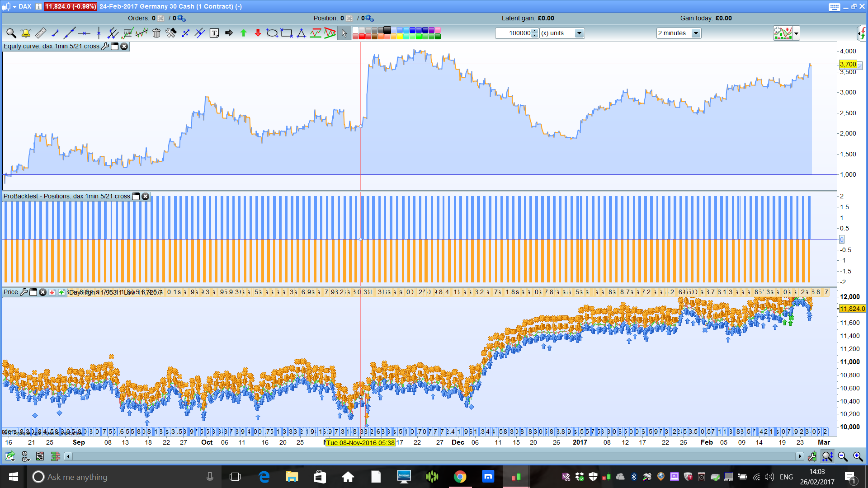Choose the red down arrow marker
This screenshot has width=868, height=488.
(258, 33)
